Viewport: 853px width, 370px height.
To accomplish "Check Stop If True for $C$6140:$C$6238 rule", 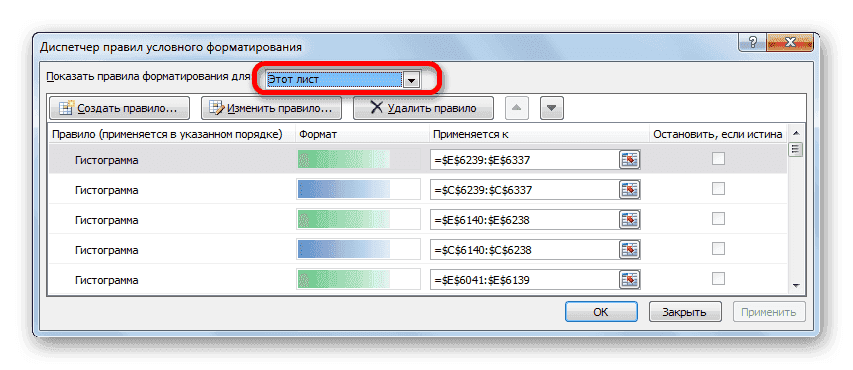I will click(719, 249).
